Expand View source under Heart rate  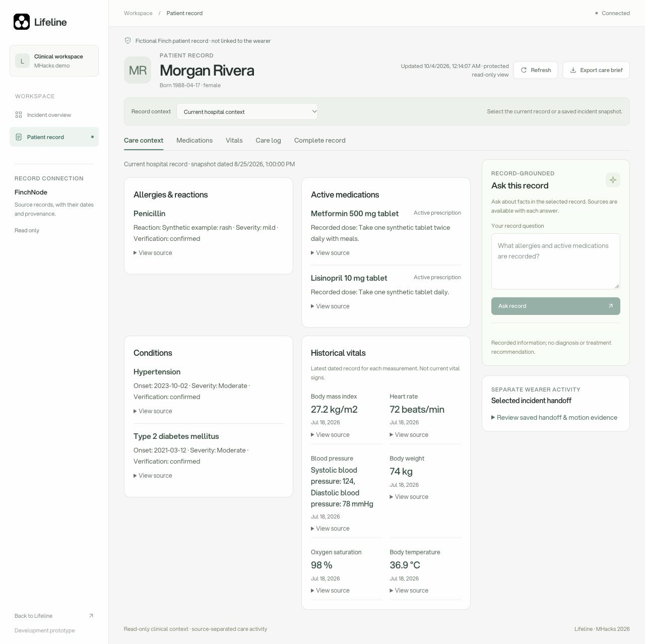pos(409,435)
